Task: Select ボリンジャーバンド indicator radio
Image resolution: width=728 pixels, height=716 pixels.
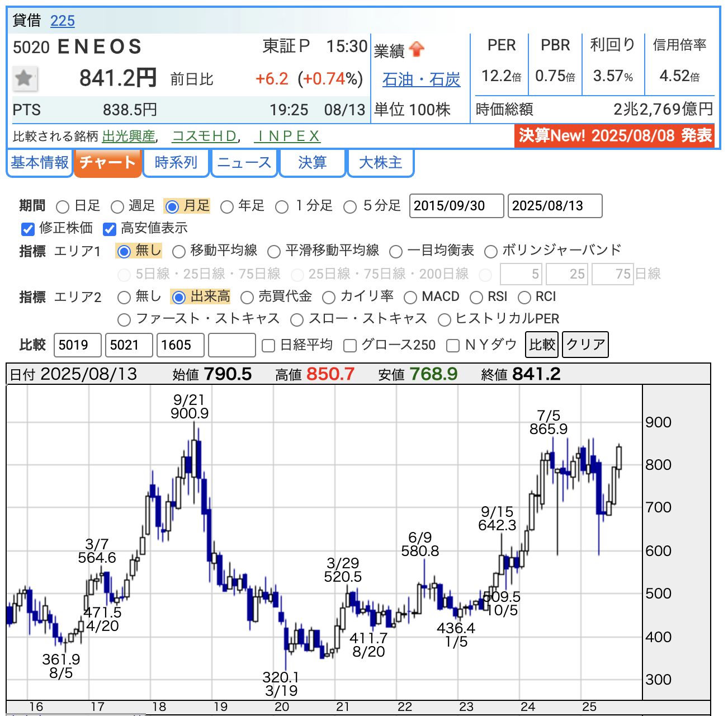Action: click(x=491, y=252)
